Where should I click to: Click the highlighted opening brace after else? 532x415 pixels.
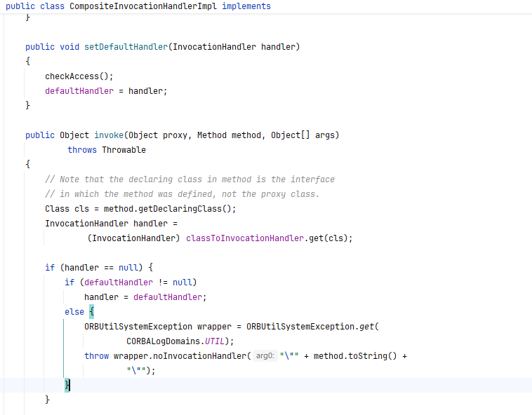pos(92,312)
